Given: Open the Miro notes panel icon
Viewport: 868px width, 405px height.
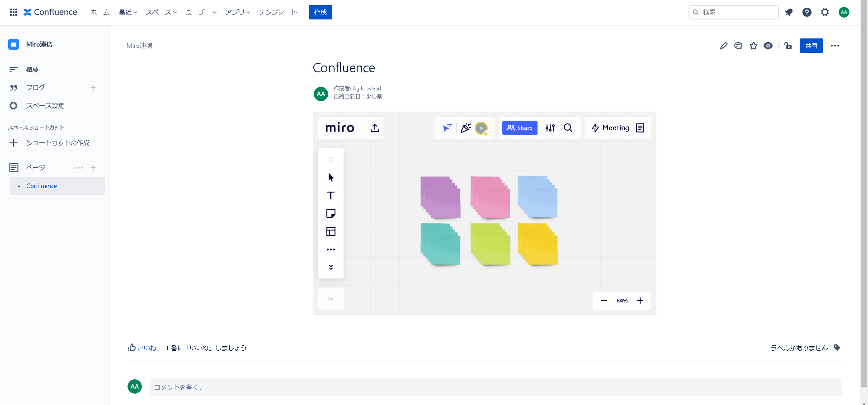Looking at the screenshot, I should pyautogui.click(x=640, y=128).
